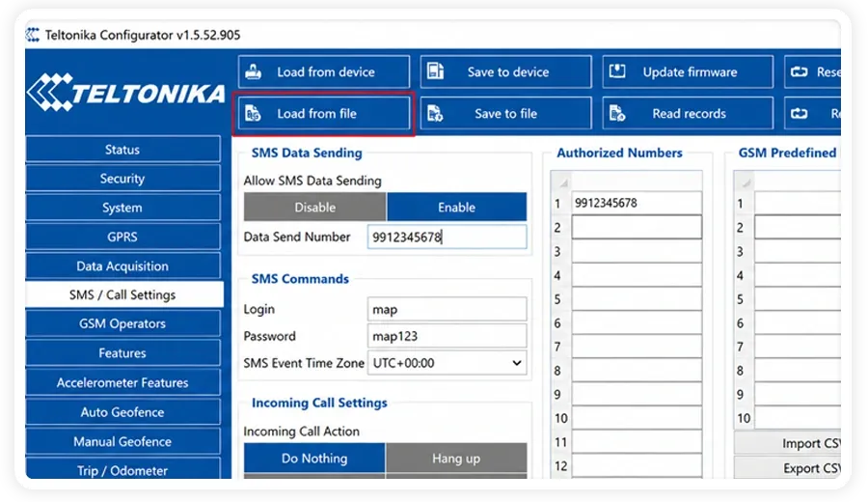This screenshot has width=868, height=502.
Task: Click the Save to file button label
Action: pos(505,114)
